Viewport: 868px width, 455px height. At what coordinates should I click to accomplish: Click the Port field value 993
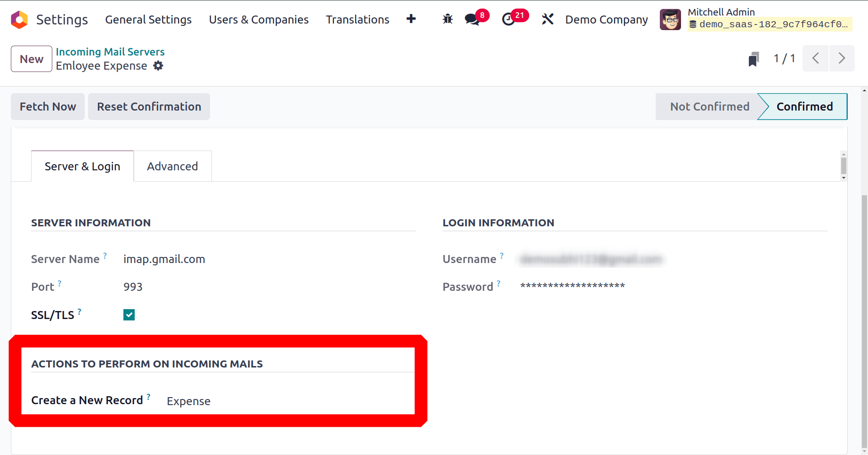pyautogui.click(x=133, y=287)
